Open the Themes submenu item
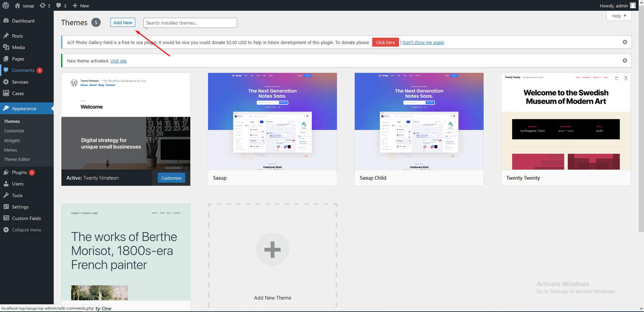This screenshot has width=644, height=312. coord(12,121)
